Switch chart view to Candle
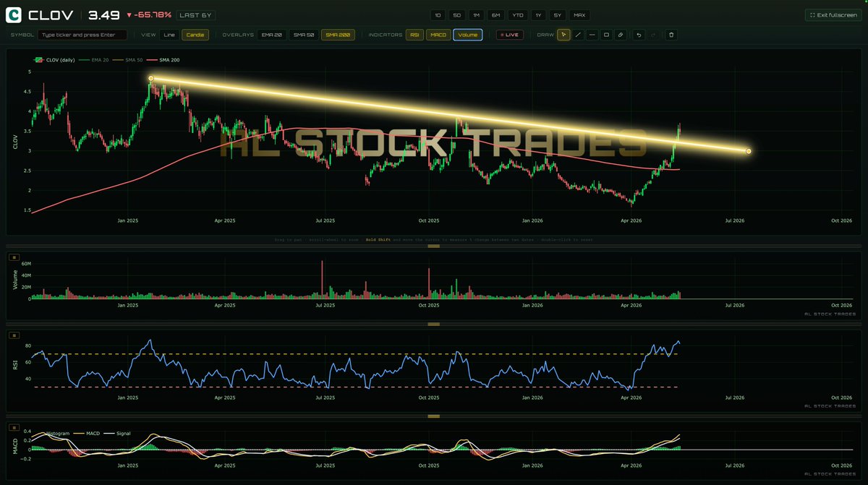This screenshot has width=868, height=485. tap(194, 34)
